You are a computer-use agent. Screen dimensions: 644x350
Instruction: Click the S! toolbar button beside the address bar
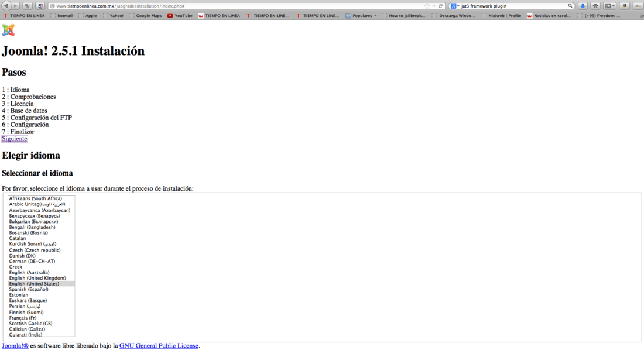(x=40, y=6)
